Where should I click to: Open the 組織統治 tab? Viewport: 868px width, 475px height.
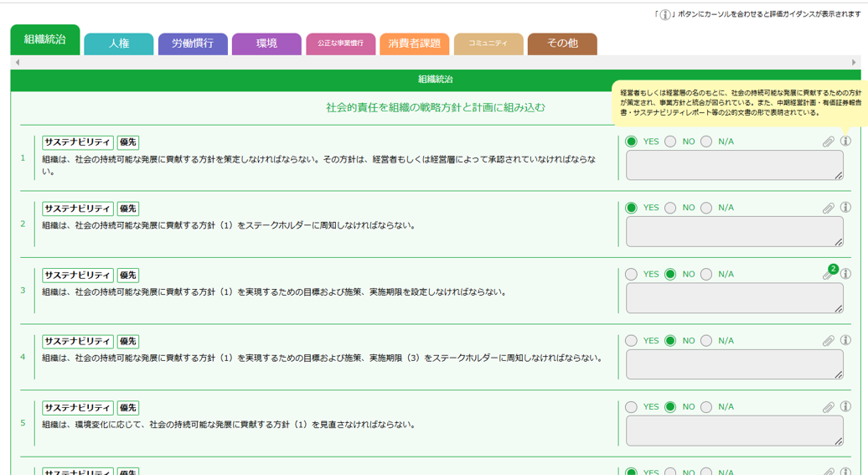pyautogui.click(x=45, y=40)
